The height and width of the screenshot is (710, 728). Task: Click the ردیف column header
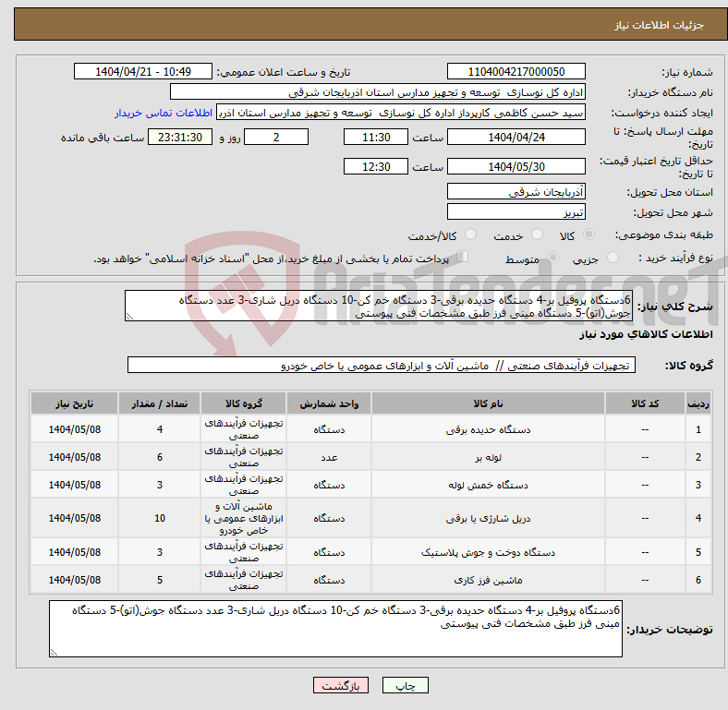698,403
